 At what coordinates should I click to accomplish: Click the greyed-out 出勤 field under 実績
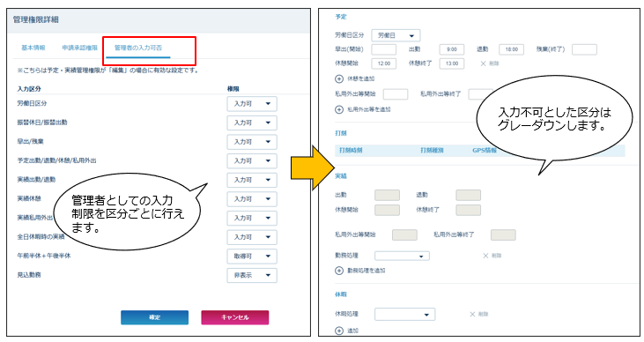[387, 195]
